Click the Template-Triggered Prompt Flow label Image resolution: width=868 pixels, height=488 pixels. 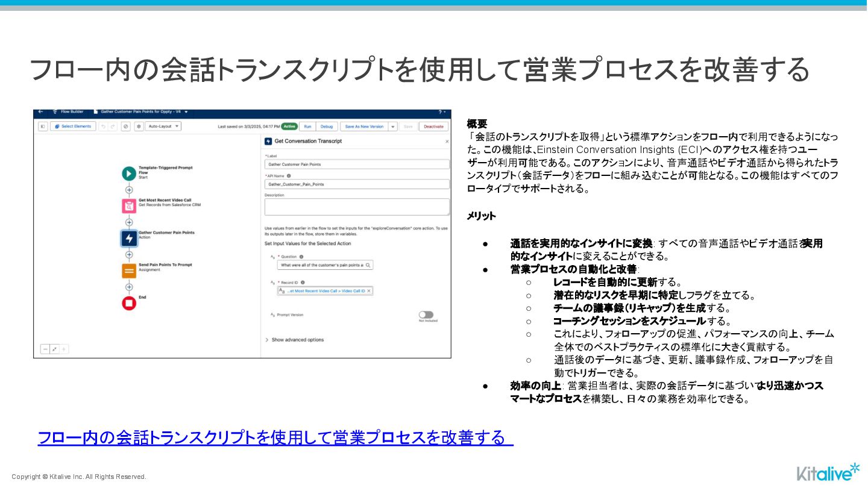click(x=165, y=170)
